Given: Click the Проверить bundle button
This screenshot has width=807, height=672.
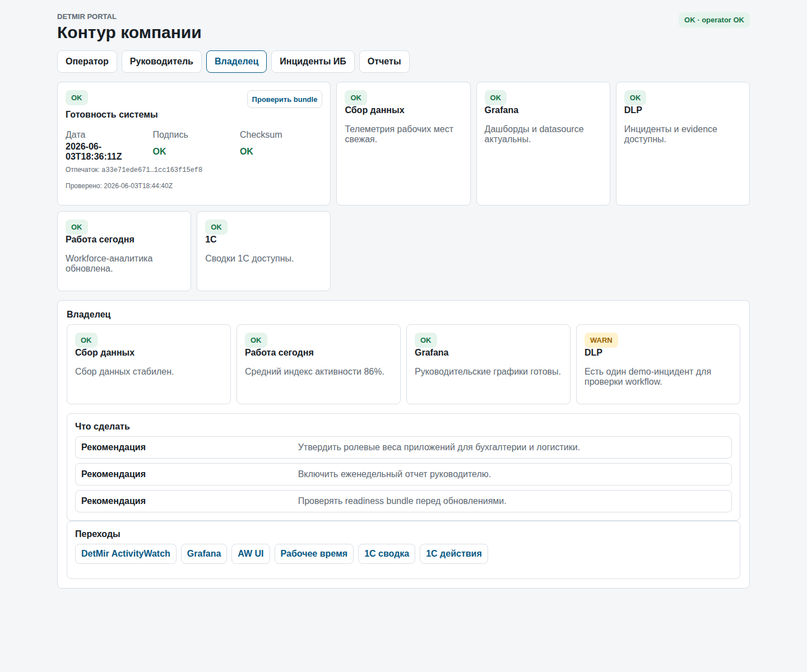Looking at the screenshot, I should point(285,99).
